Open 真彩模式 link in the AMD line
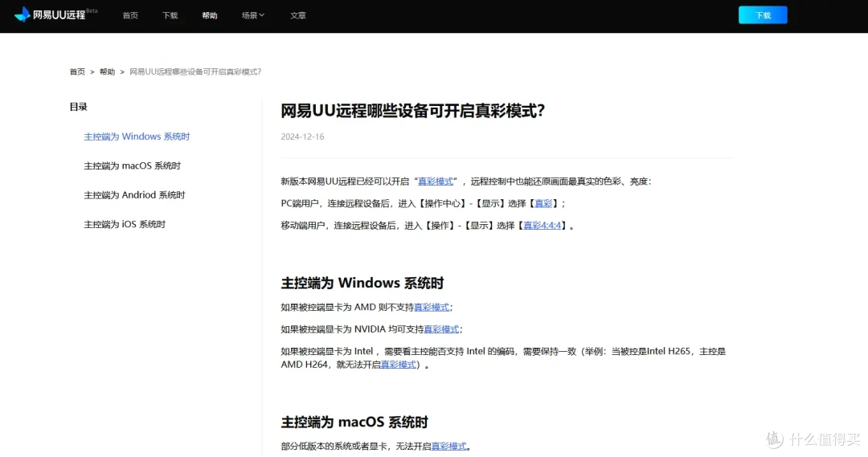 432,307
